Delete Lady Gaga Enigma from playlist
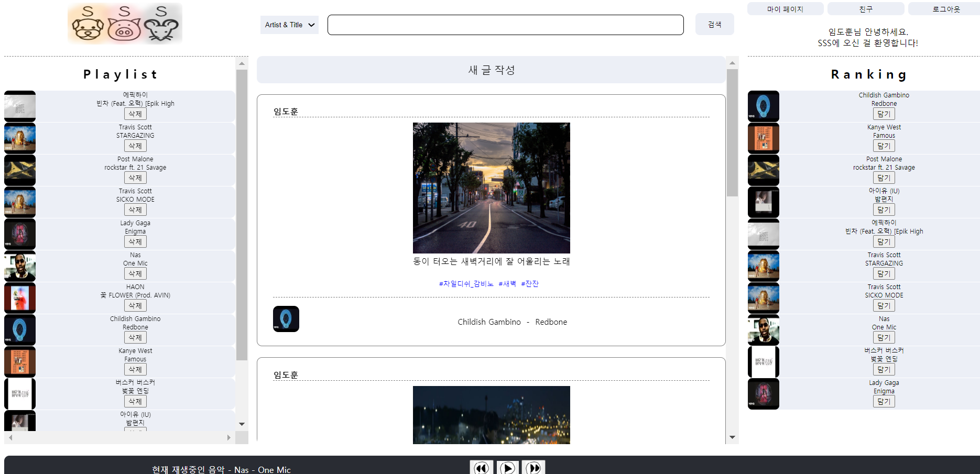980x474 pixels. click(x=135, y=241)
